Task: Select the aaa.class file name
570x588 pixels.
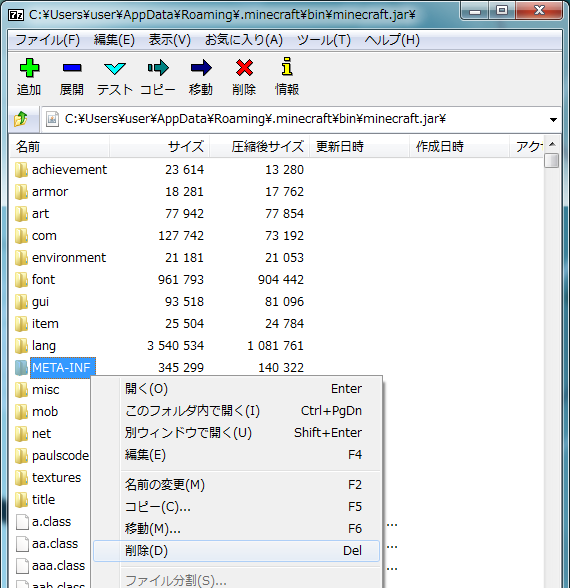Action: click(x=58, y=566)
